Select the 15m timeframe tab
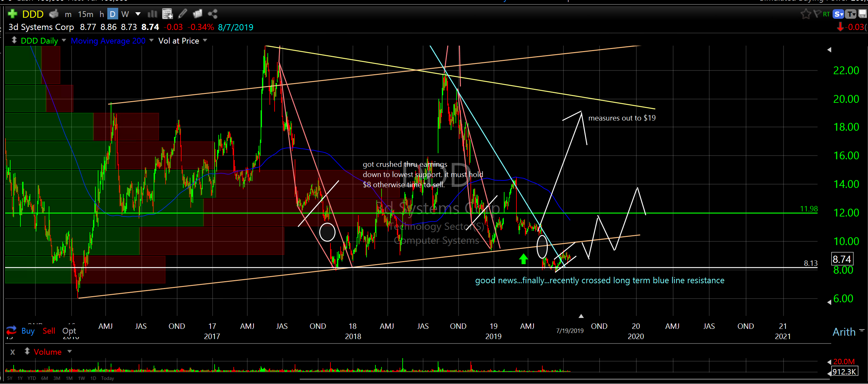This screenshot has width=868, height=384. tap(86, 14)
